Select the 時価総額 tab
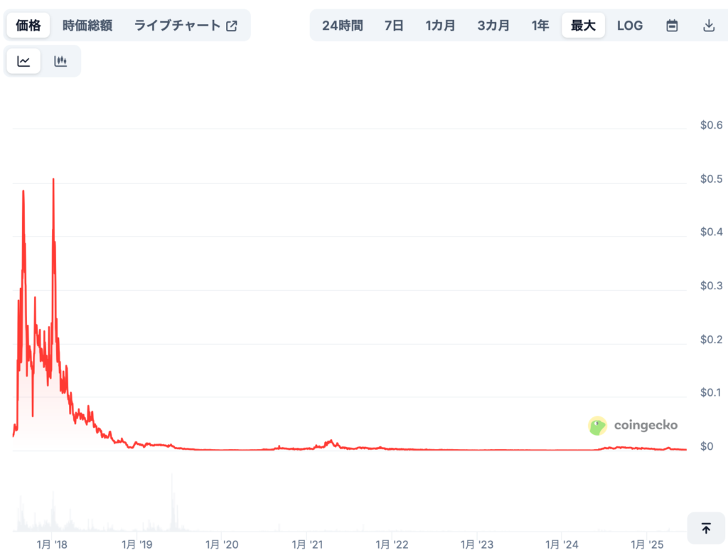Image resolution: width=728 pixels, height=560 pixels. (x=87, y=26)
